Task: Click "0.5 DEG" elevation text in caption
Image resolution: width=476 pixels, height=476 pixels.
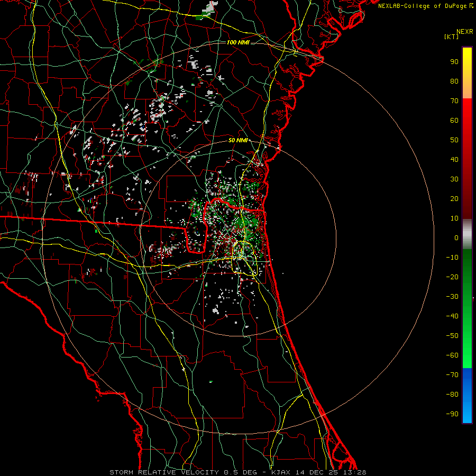Action: coord(240,472)
